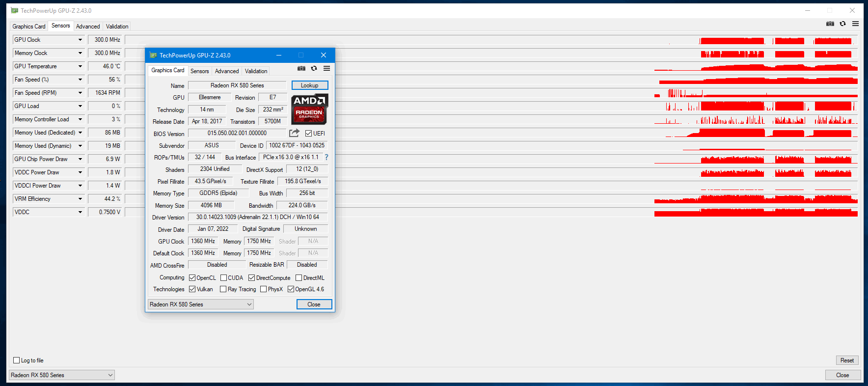Toggle the OpenGL 4.6 checkbox
Image resolution: width=868 pixels, height=386 pixels.
pos(291,289)
